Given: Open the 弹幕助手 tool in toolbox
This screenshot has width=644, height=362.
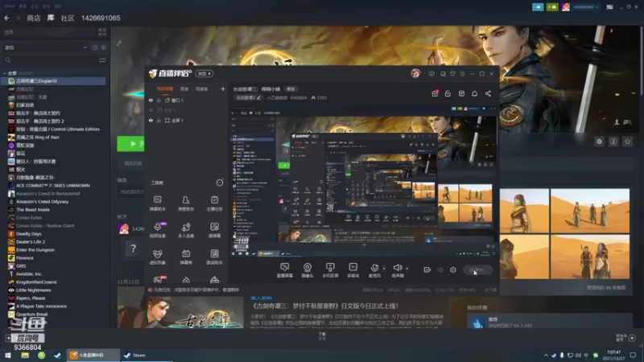Looking at the screenshot, I should click(x=158, y=204).
